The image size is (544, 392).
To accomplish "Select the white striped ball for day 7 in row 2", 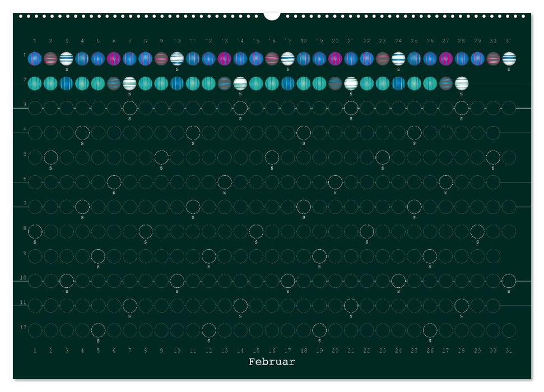I will tap(129, 83).
